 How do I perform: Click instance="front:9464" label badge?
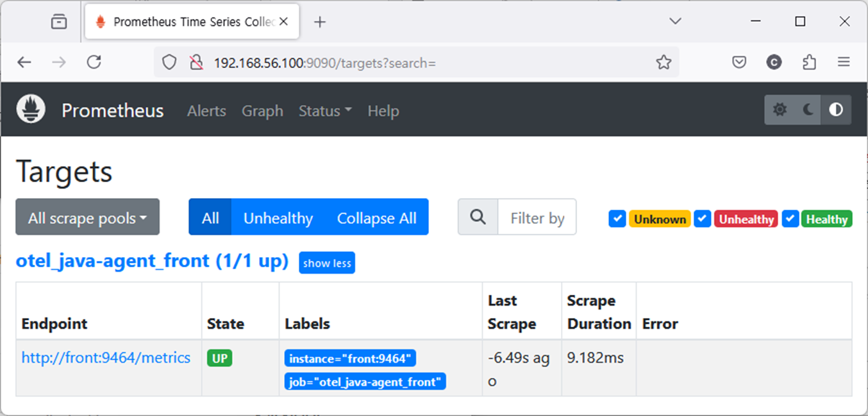coord(351,358)
